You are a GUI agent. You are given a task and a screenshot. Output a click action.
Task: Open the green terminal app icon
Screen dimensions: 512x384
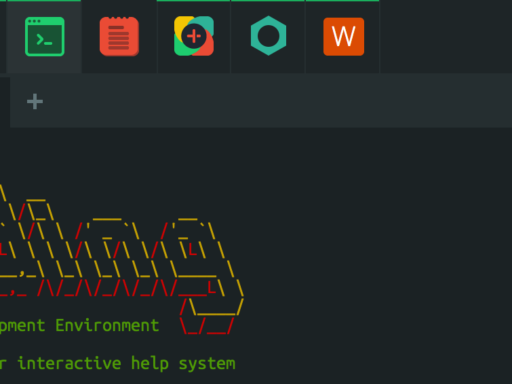pyautogui.click(x=45, y=36)
